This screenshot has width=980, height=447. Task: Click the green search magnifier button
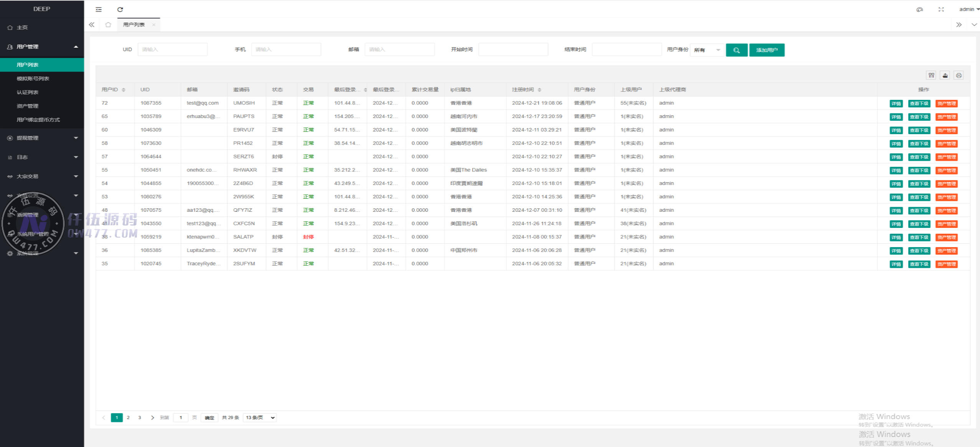(x=736, y=50)
